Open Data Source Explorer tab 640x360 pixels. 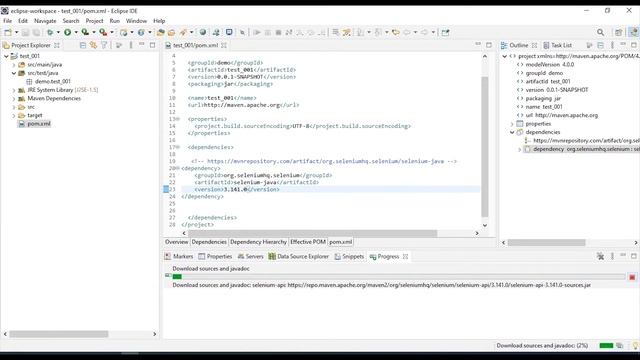pyautogui.click(x=299, y=257)
